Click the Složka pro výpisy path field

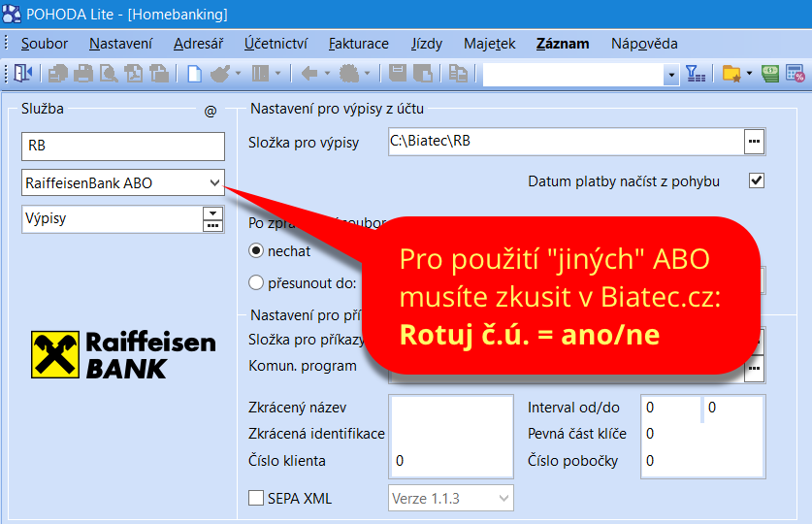coord(566,142)
